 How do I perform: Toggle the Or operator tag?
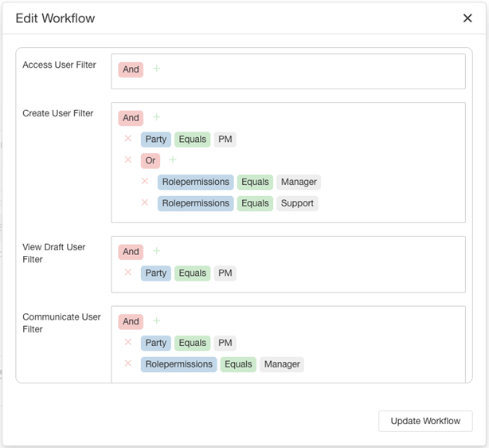coord(151,160)
